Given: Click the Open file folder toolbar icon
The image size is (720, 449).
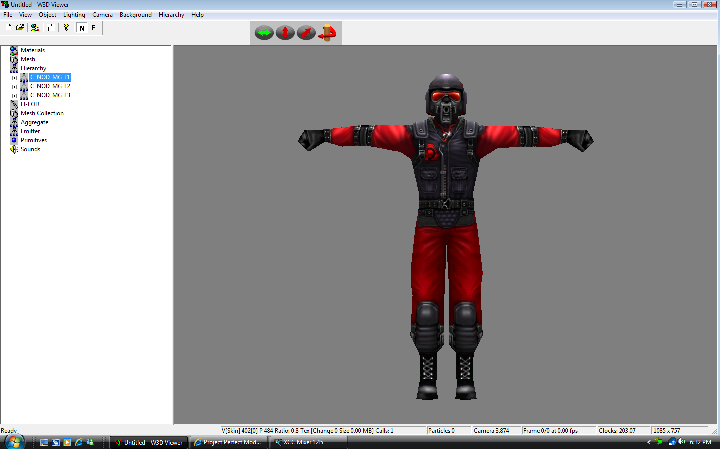Looking at the screenshot, I should coord(20,28).
